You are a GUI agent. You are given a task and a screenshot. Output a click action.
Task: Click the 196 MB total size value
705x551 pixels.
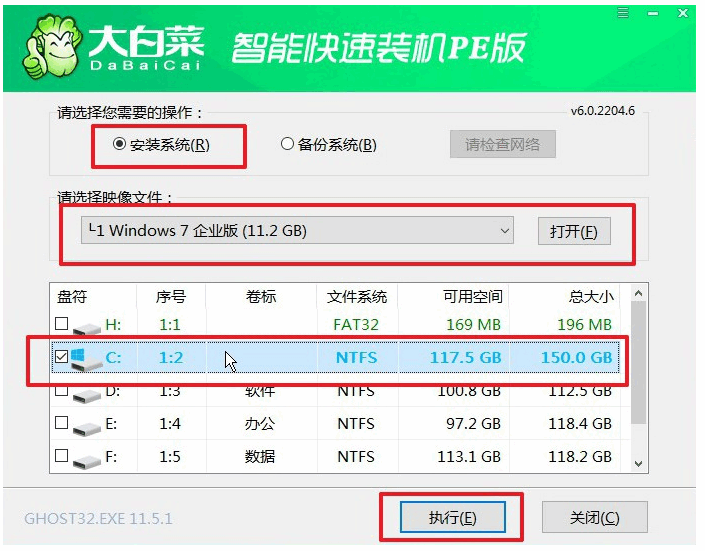pos(585,324)
